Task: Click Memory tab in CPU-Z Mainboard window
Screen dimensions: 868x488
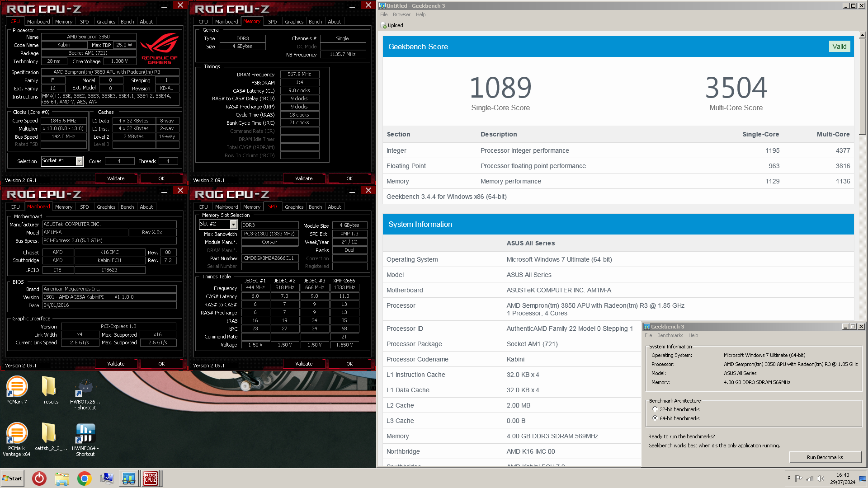Action: click(x=64, y=207)
